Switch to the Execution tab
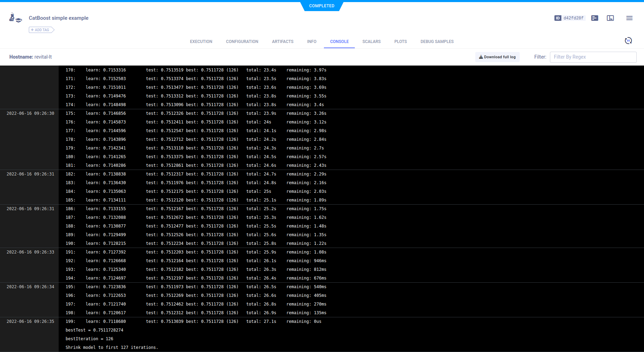Viewport: 644px width, 352px height. pos(201,42)
